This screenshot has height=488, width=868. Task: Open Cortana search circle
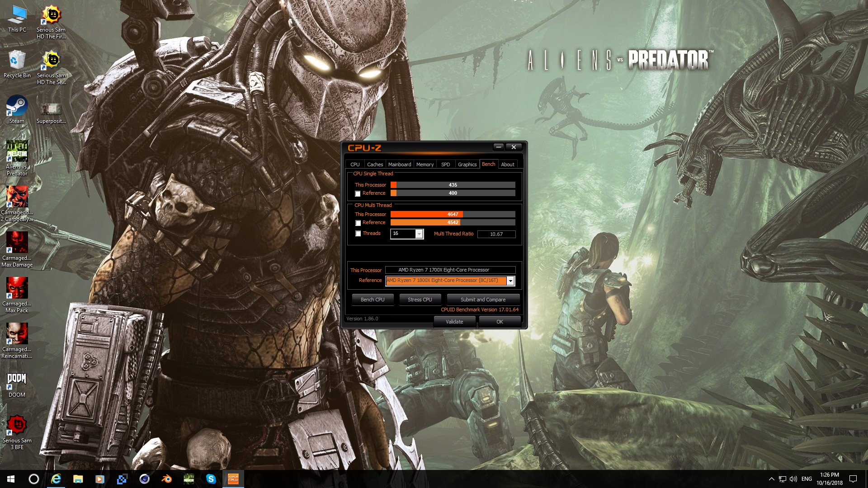point(34,479)
